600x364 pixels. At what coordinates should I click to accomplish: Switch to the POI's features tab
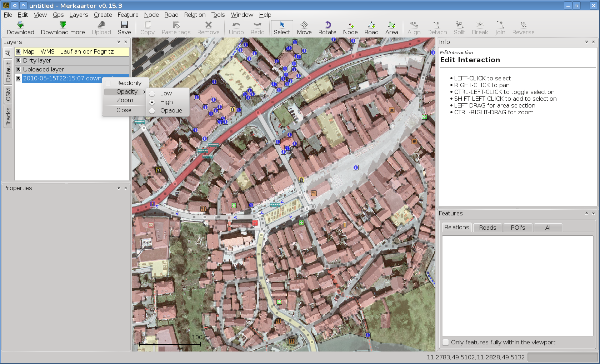518,228
